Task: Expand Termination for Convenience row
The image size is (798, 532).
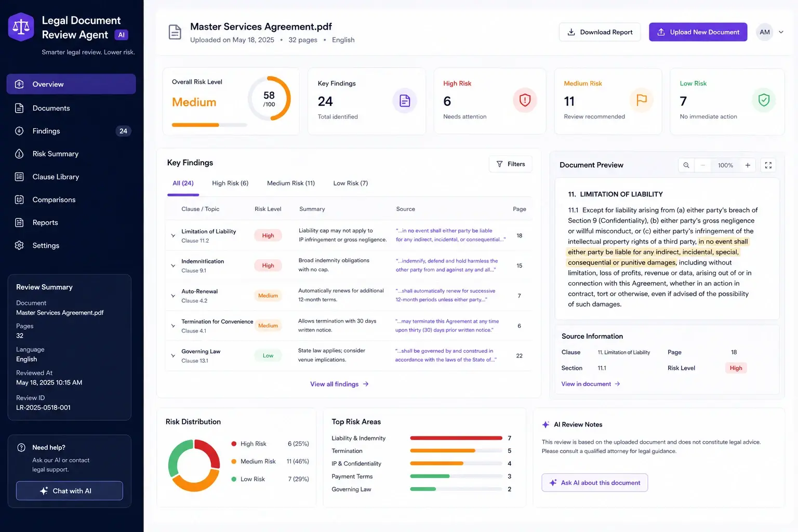Action: pyautogui.click(x=173, y=326)
